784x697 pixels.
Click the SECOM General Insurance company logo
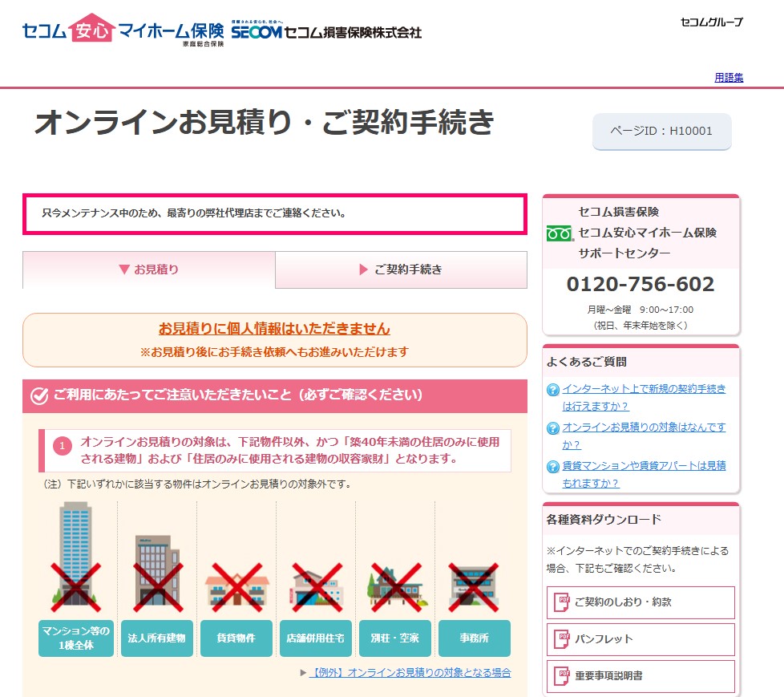(x=325, y=32)
